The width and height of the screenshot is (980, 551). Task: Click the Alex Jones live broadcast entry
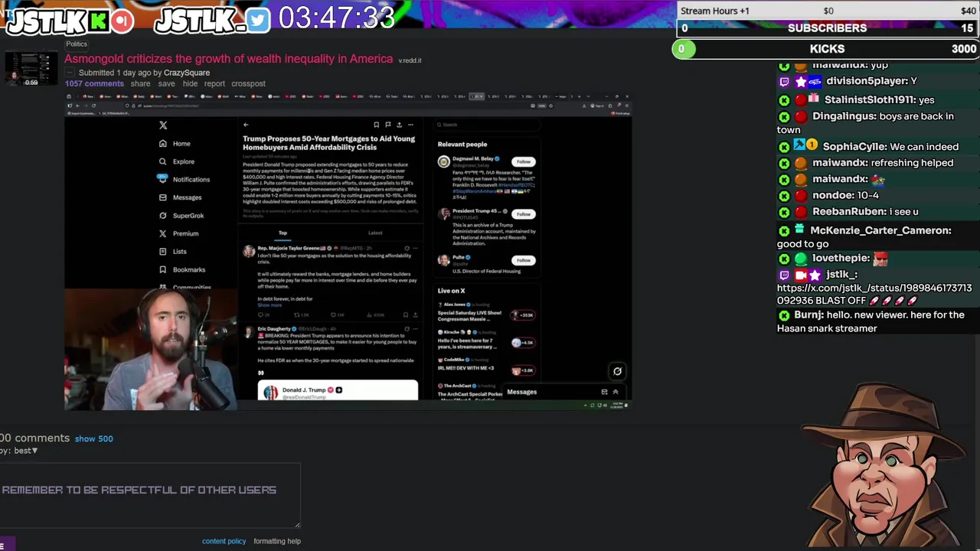[486, 312]
